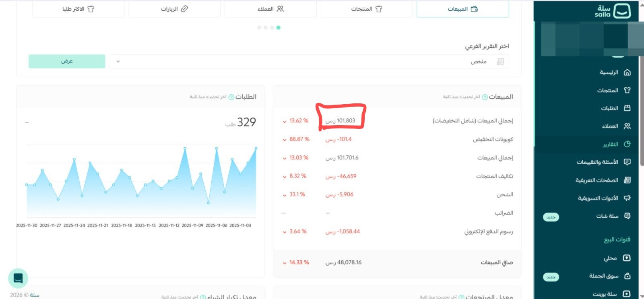Screen dimensions: 644x299
Task: Switch to the الزيارات visits report tab
Action: [174, 9]
